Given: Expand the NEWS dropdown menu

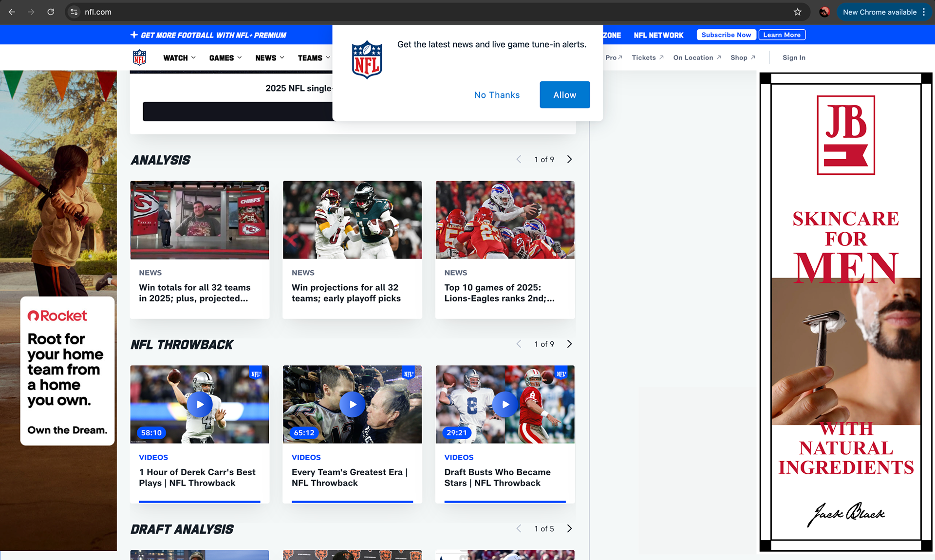Looking at the screenshot, I should tap(270, 57).
